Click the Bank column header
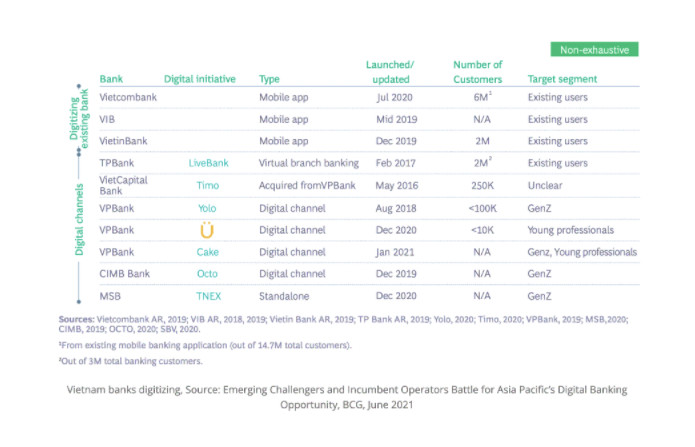695x447 pixels. [x=110, y=79]
